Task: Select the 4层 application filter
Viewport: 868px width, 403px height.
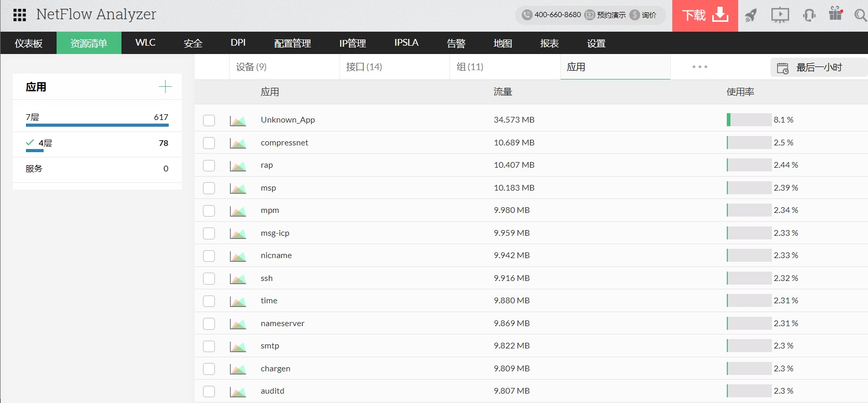Action: click(97, 144)
